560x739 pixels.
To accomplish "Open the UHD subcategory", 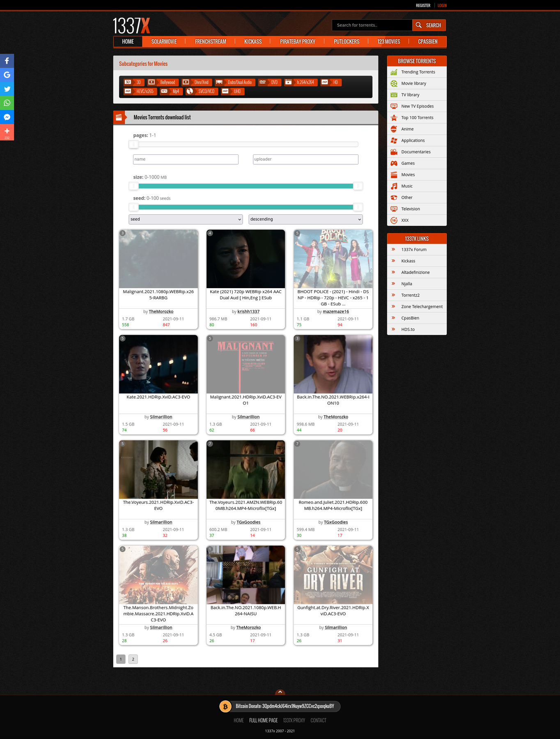I will tap(232, 91).
